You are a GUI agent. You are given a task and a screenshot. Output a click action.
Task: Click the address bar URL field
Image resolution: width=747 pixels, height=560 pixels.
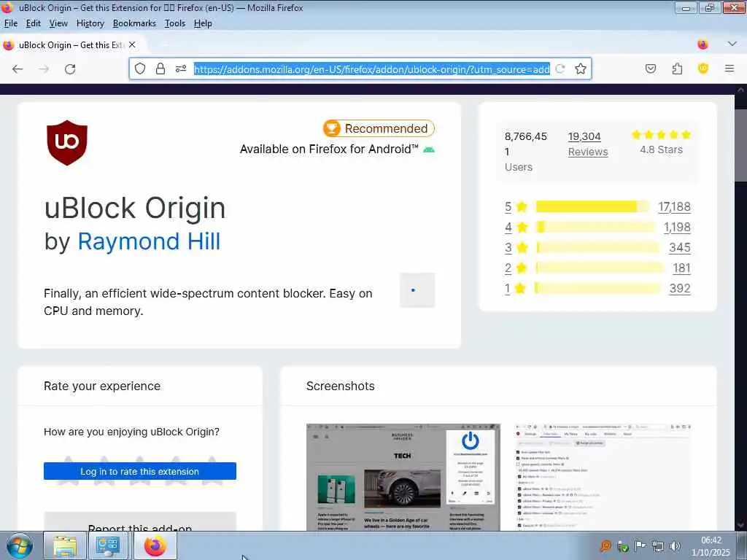[371, 69]
